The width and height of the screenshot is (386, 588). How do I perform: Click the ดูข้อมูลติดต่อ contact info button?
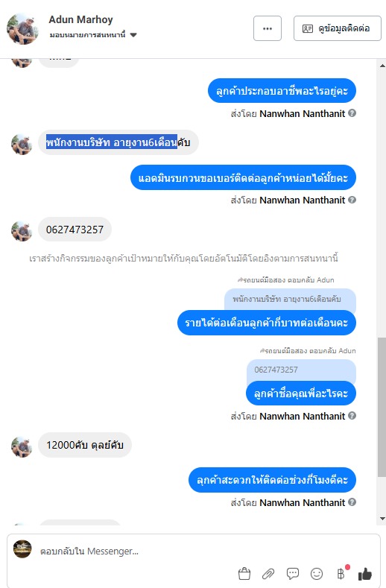pyautogui.click(x=338, y=28)
